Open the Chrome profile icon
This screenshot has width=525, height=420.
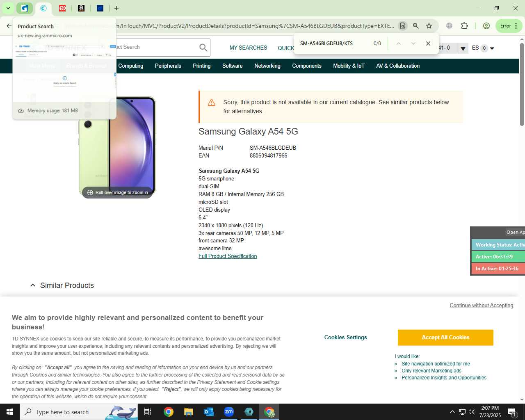(x=486, y=26)
